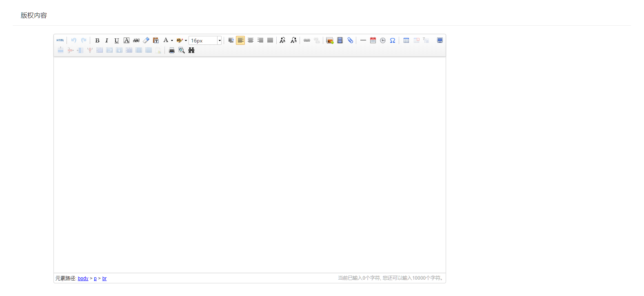This screenshot has width=644, height=296.
Task: Toggle strikethrough ABC formatting
Action: coord(136,40)
